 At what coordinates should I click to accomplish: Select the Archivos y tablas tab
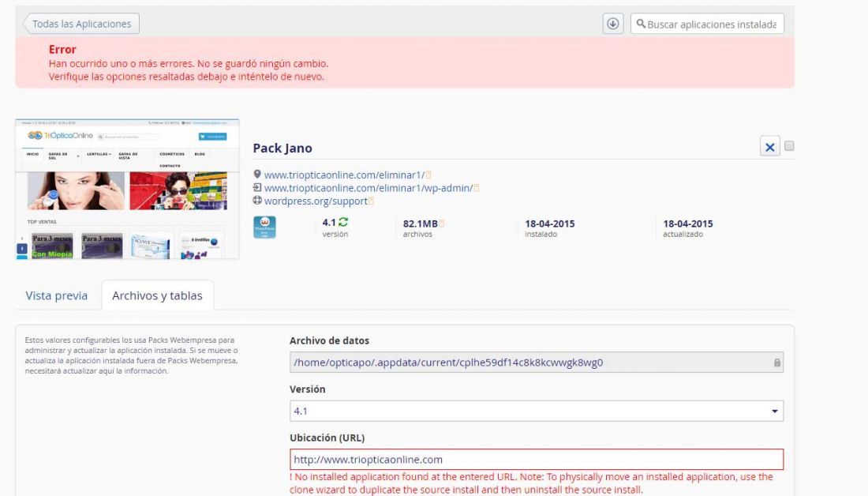[x=157, y=296]
